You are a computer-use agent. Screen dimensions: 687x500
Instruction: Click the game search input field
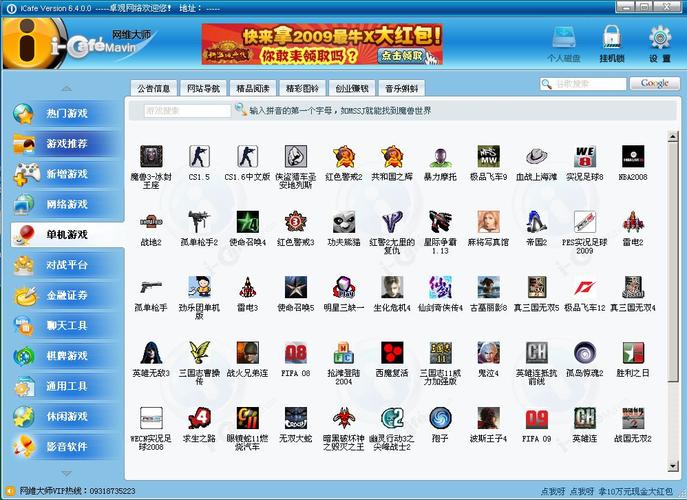187,110
